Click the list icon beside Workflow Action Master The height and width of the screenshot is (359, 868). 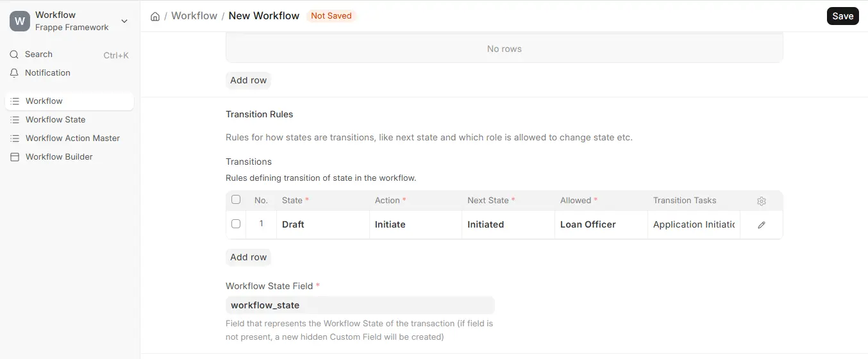click(15, 138)
